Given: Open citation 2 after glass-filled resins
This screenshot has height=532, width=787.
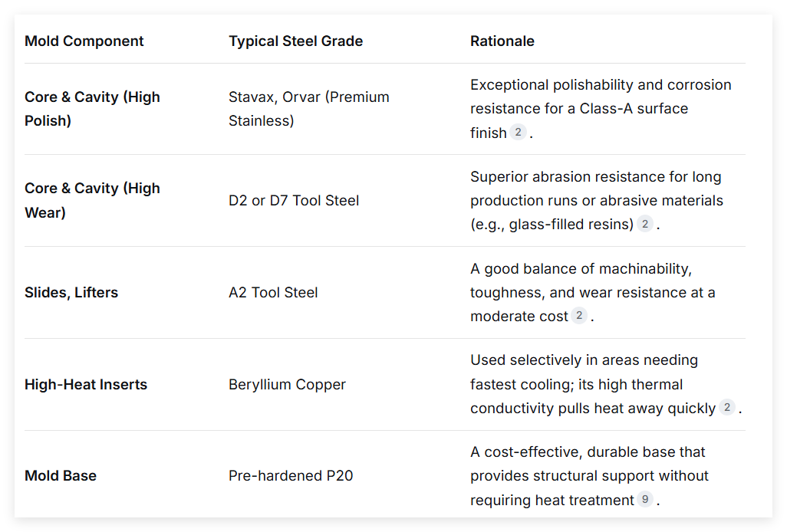Looking at the screenshot, I should [x=645, y=224].
